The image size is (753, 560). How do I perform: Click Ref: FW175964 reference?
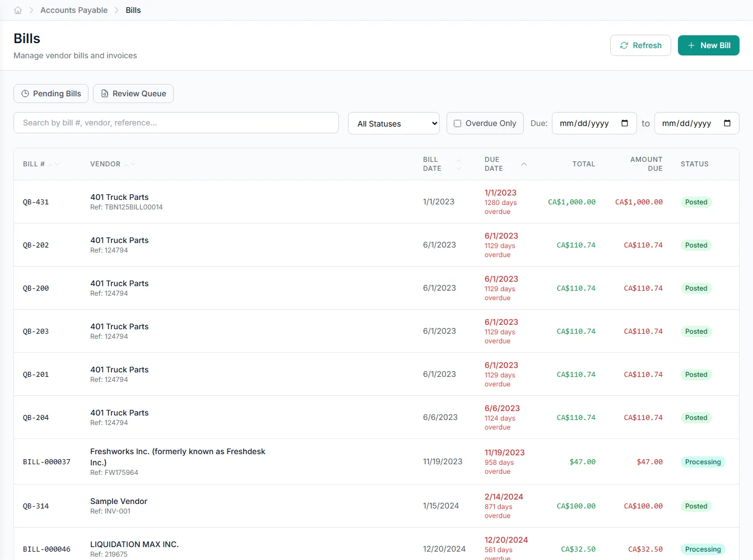point(114,473)
